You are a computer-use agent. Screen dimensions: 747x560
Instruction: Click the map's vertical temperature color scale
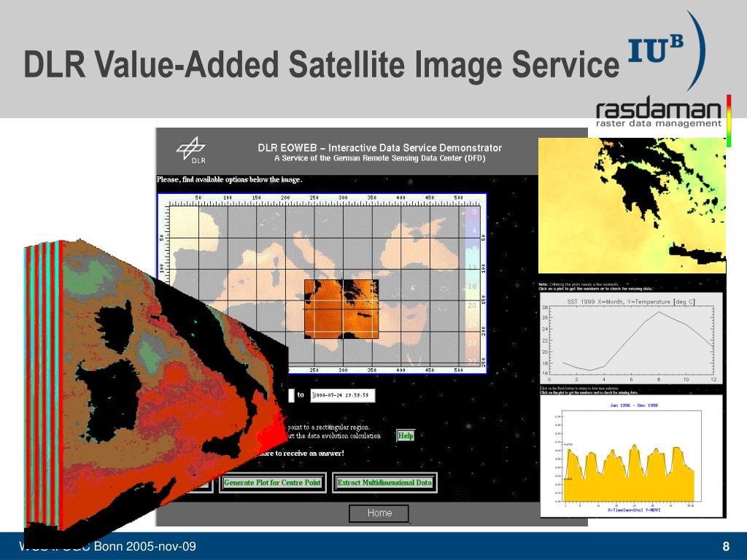(x=472, y=286)
